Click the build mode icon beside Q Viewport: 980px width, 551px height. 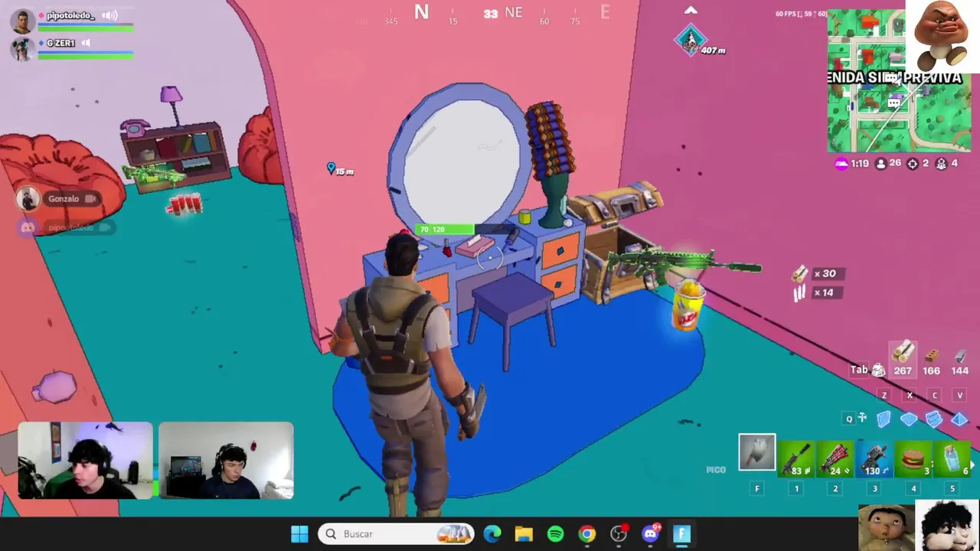point(863,418)
